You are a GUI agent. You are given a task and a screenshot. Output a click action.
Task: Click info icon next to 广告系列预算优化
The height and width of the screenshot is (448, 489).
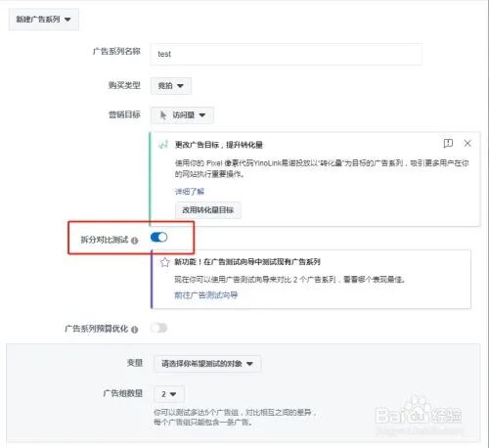point(134,330)
